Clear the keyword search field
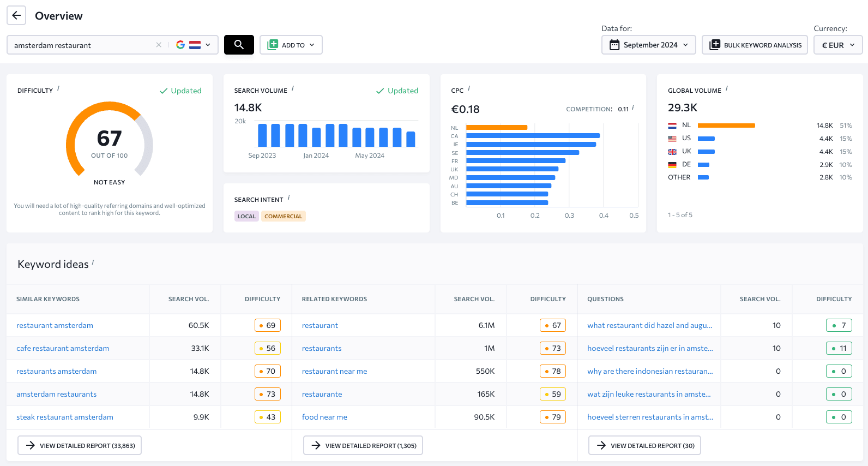The image size is (868, 466). click(159, 45)
